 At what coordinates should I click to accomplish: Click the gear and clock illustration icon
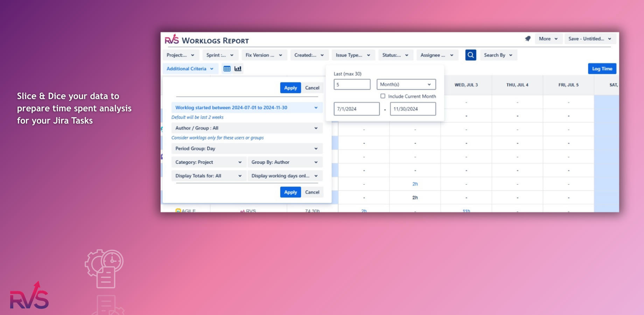coord(104,268)
